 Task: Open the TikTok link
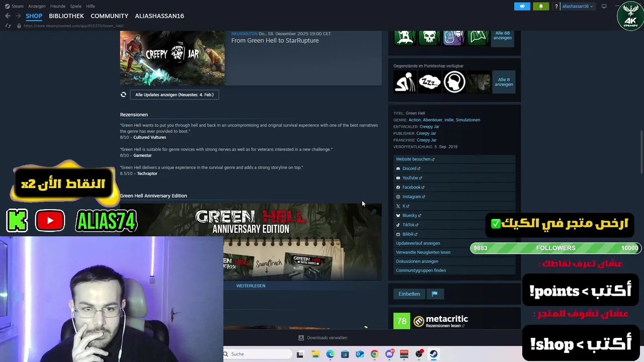410,225
